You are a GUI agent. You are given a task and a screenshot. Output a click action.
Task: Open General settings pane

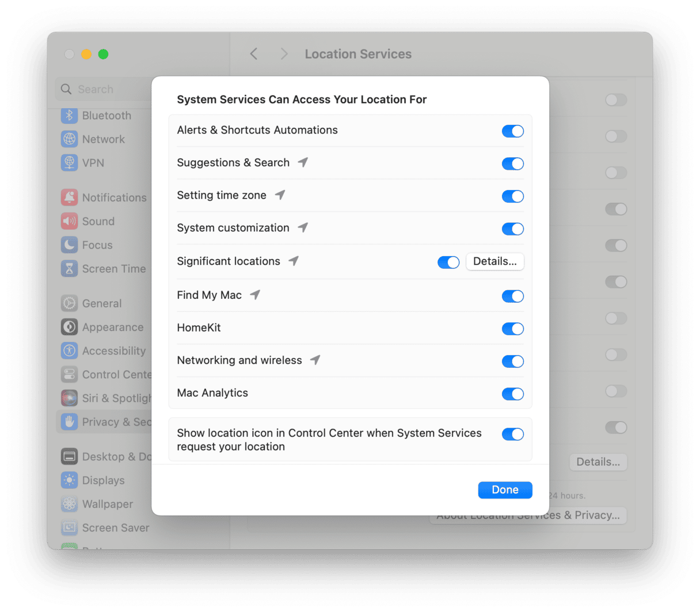coord(102,303)
